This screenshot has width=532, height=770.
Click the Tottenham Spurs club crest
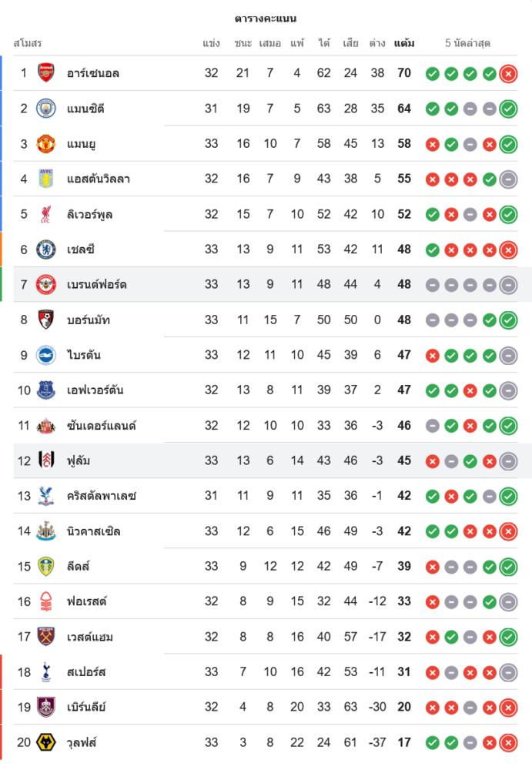[x=46, y=672]
